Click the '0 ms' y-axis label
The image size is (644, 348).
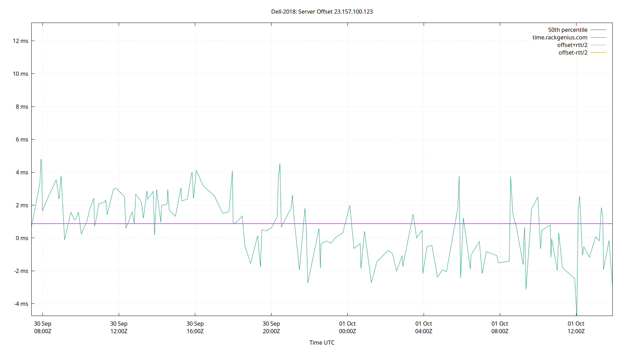[22, 238]
